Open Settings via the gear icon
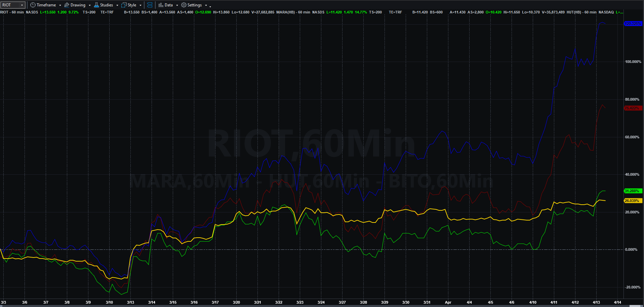Image resolution: width=644 pixels, height=307 pixels. pyautogui.click(x=184, y=5)
